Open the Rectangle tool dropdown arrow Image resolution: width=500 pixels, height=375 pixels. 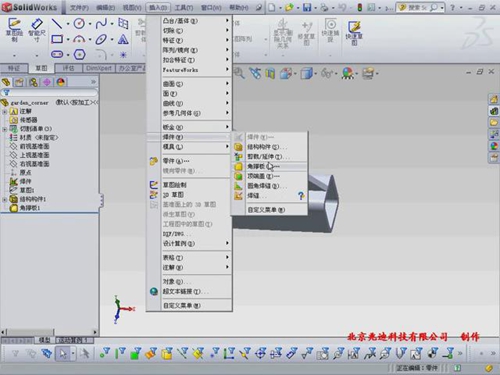[x=68, y=40]
